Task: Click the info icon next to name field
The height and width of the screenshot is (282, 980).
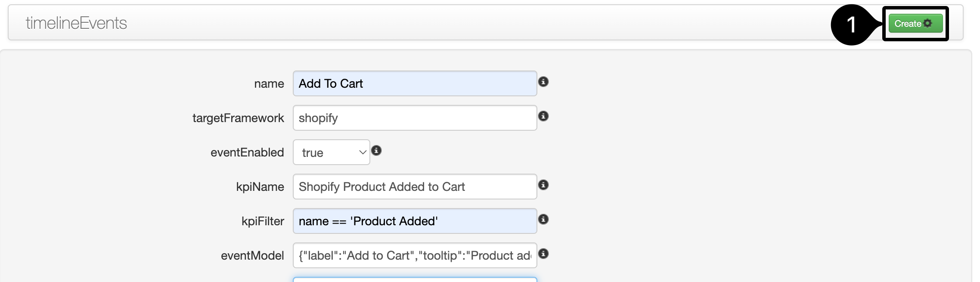Action: (543, 82)
